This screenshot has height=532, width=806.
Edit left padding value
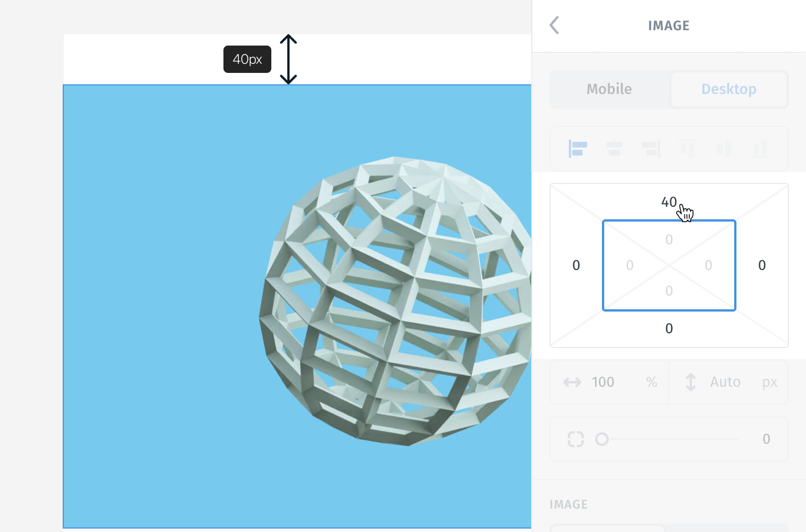630,265
